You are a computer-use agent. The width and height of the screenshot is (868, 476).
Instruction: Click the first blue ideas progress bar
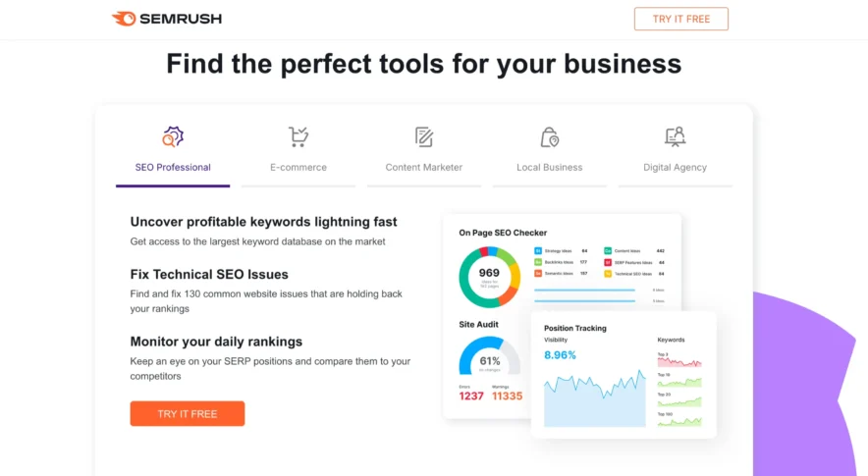click(x=585, y=290)
